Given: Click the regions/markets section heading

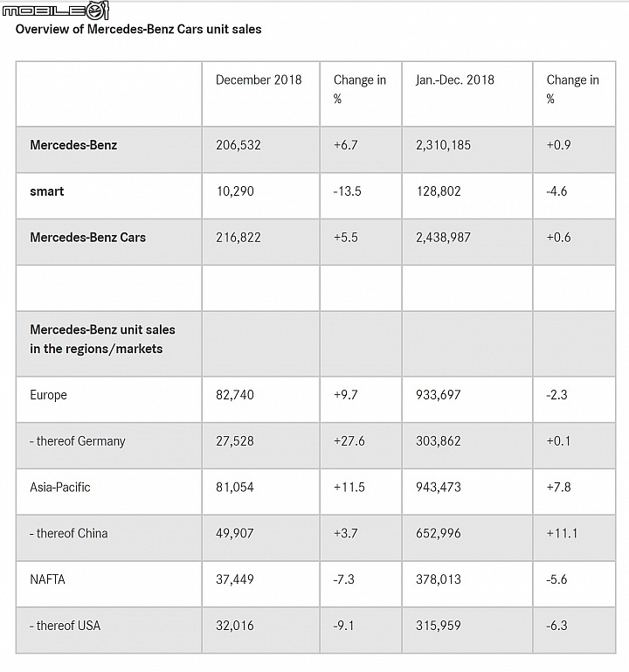Looking at the screenshot, I should pos(102,339).
